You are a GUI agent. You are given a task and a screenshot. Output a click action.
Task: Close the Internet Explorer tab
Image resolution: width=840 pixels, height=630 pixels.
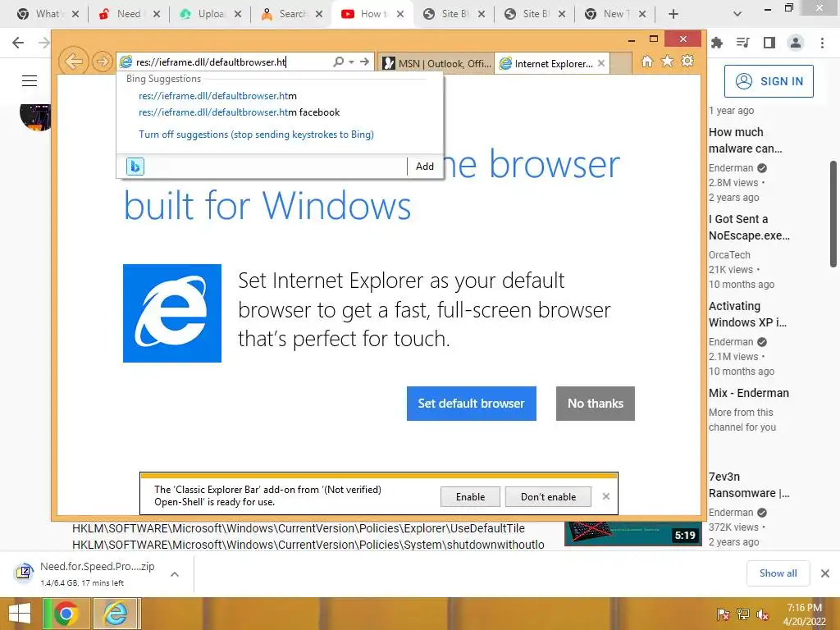coord(601,63)
